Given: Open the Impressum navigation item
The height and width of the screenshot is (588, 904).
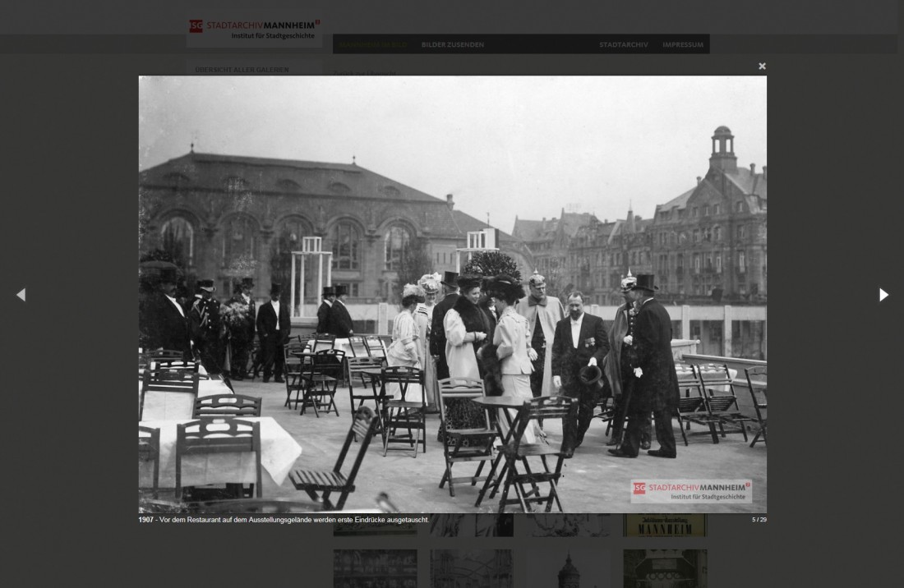Looking at the screenshot, I should coord(683,44).
